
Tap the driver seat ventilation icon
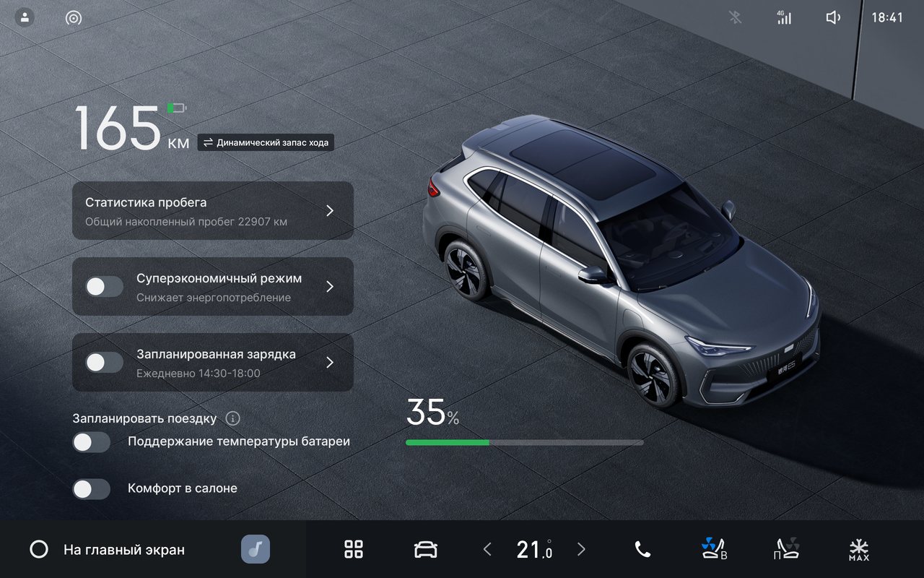[x=715, y=549]
